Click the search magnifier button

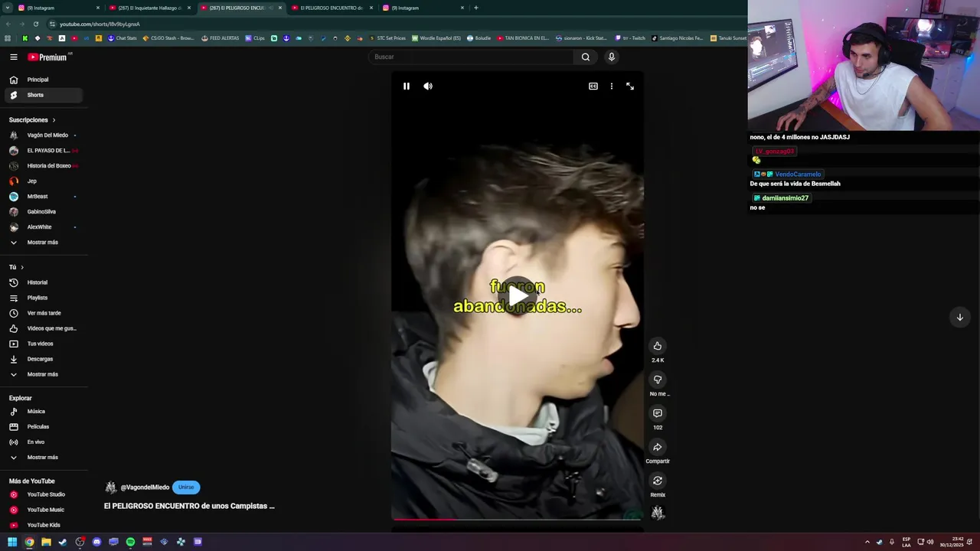pos(585,57)
